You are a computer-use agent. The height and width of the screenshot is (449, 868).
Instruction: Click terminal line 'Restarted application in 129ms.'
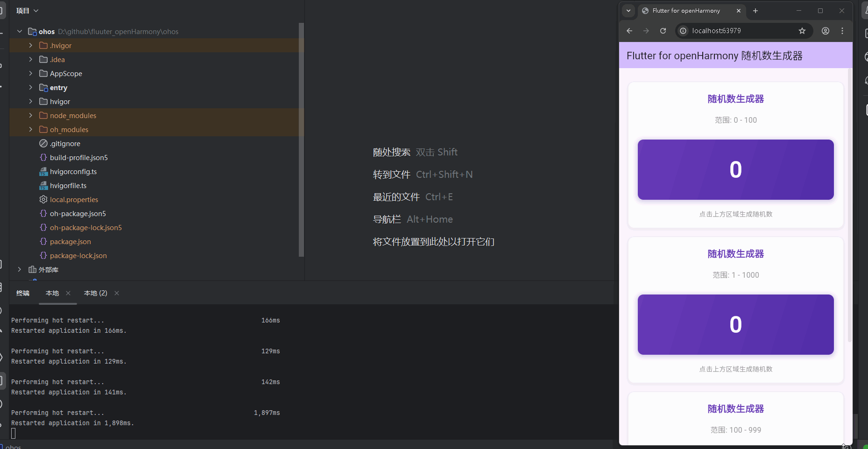(69, 362)
